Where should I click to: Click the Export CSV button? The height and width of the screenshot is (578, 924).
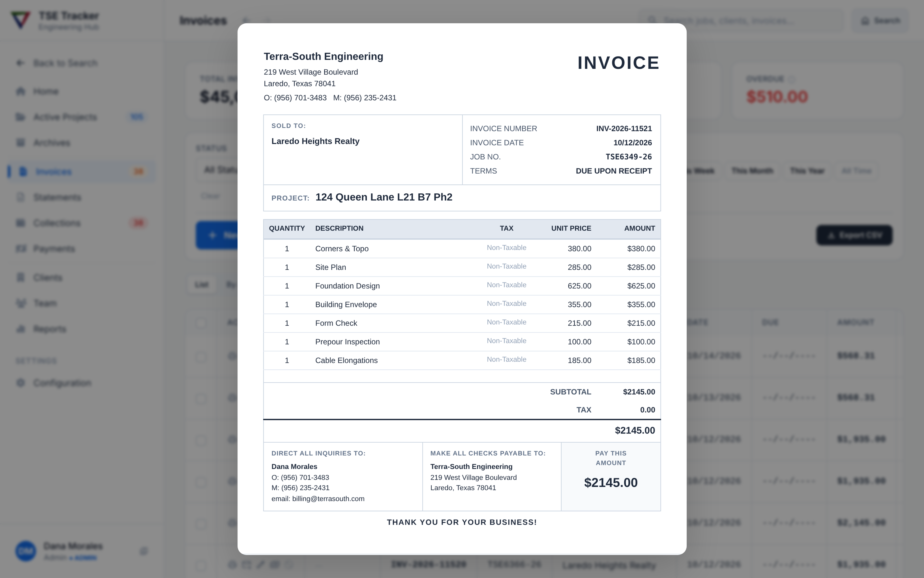(x=854, y=235)
